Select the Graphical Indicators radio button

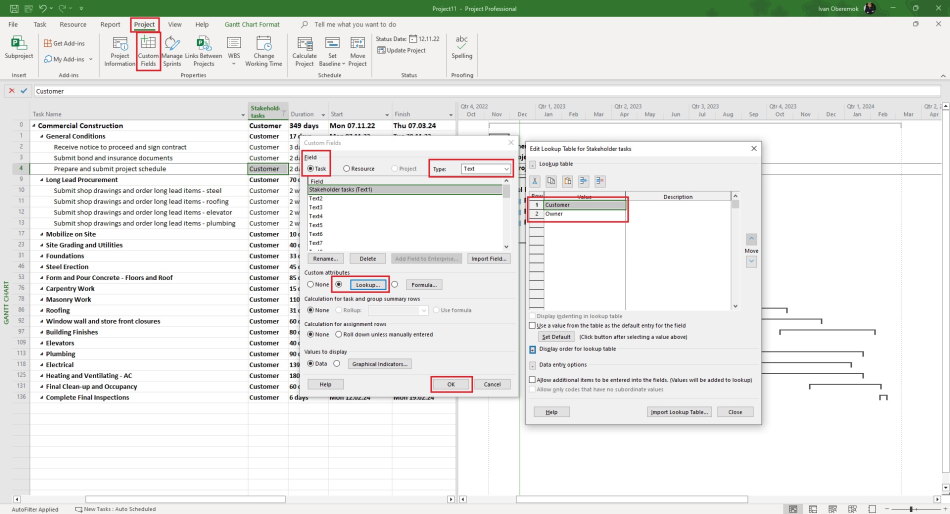[x=337, y=364]
